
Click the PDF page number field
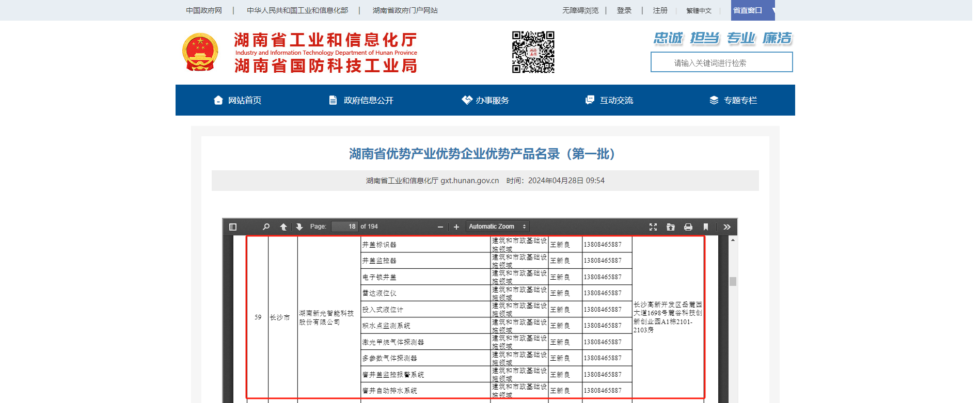(345, 227)
